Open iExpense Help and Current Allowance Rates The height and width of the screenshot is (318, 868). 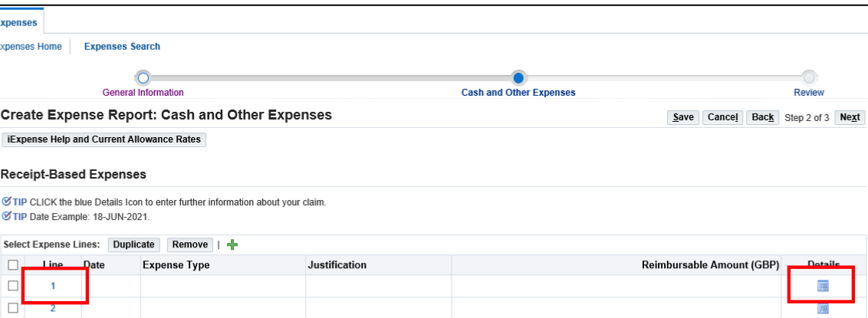click(104, 139)
